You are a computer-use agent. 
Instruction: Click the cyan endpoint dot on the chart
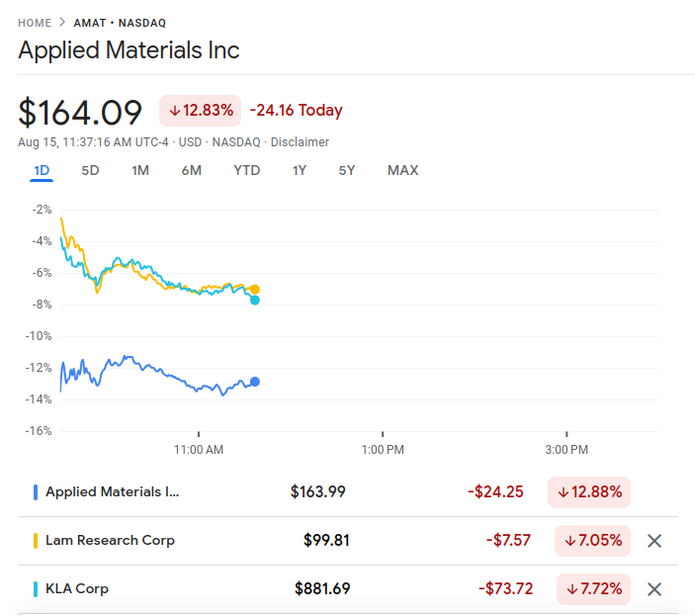255,300
